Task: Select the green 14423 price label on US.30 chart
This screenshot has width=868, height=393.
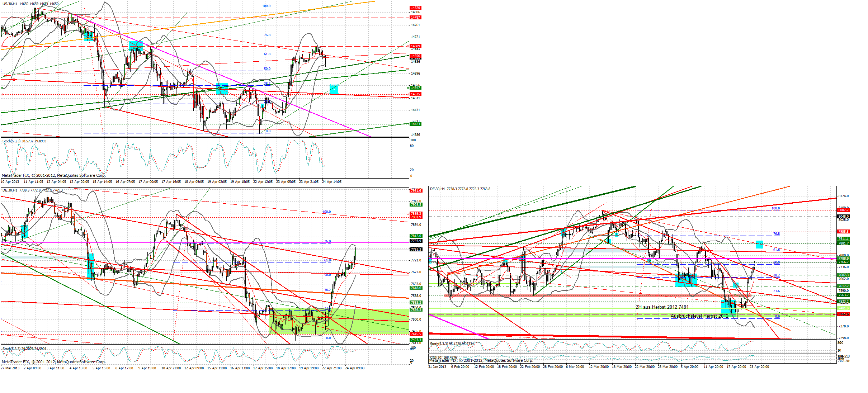Action: pos(415,124)
